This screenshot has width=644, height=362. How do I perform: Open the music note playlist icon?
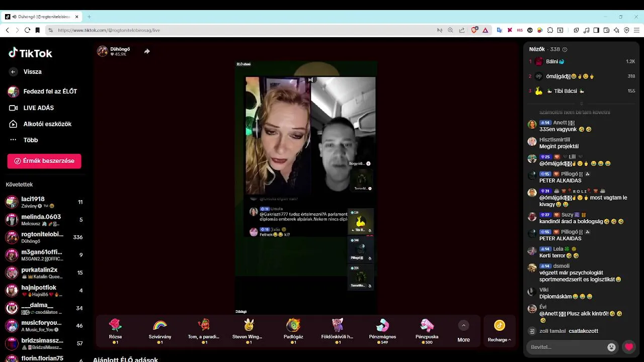(x=587, y=30)
